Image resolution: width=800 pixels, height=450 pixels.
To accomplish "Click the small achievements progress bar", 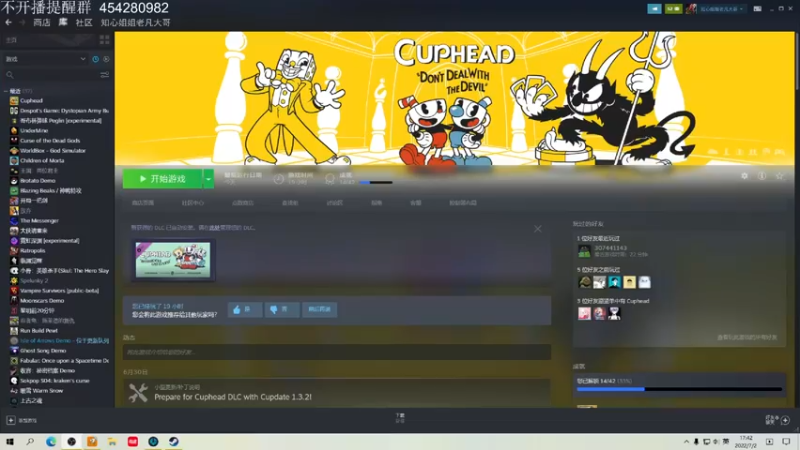I will tap(376, 183).
